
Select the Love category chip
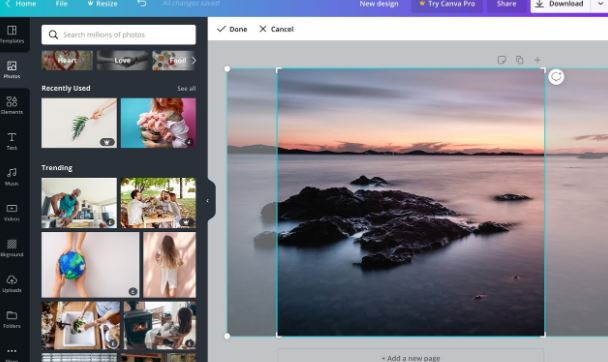tap(123, 60)
